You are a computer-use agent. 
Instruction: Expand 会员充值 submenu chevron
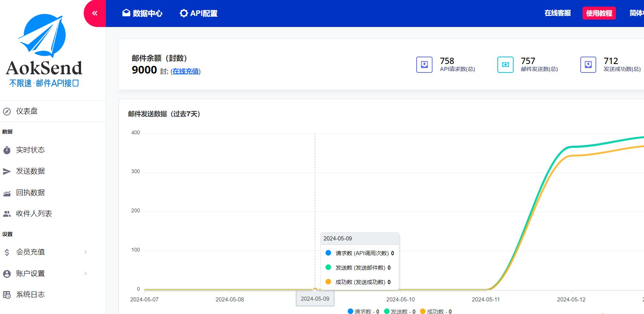(86, 252)
